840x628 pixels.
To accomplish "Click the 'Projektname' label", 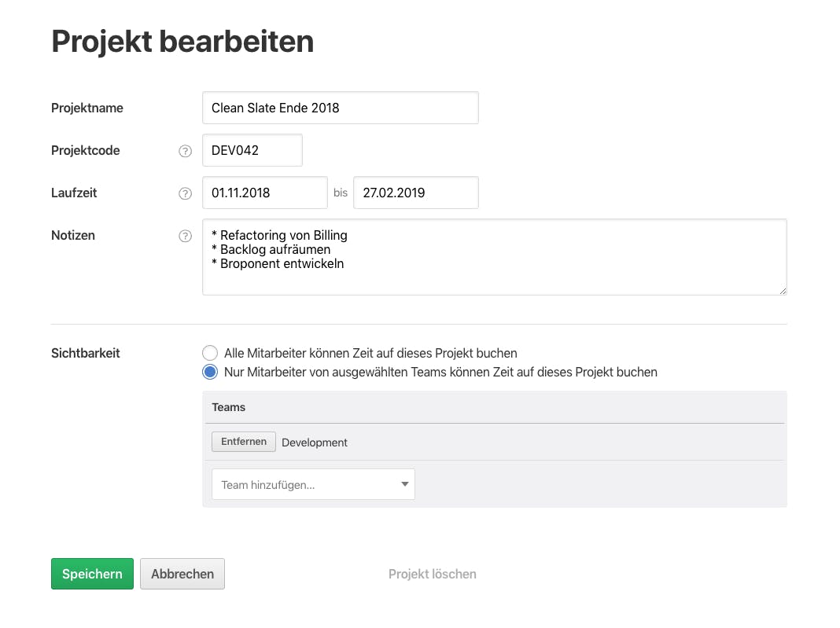I will tap(87, 108).
